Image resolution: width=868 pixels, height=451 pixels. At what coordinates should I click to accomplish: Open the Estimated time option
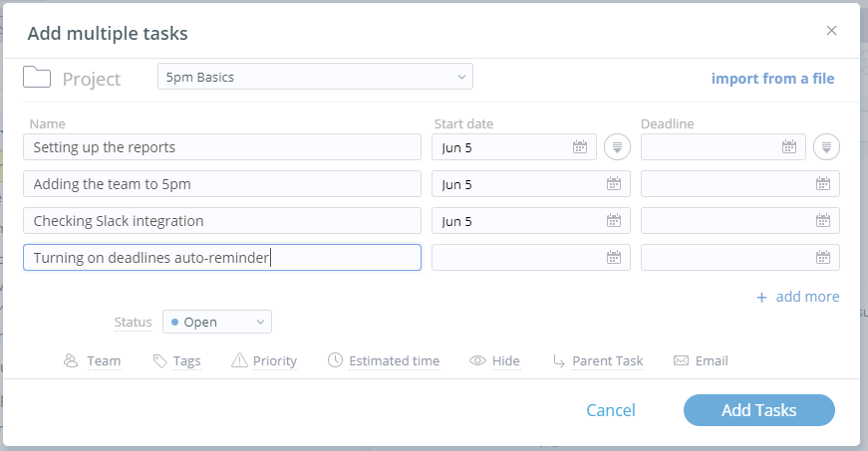point(395,361)
